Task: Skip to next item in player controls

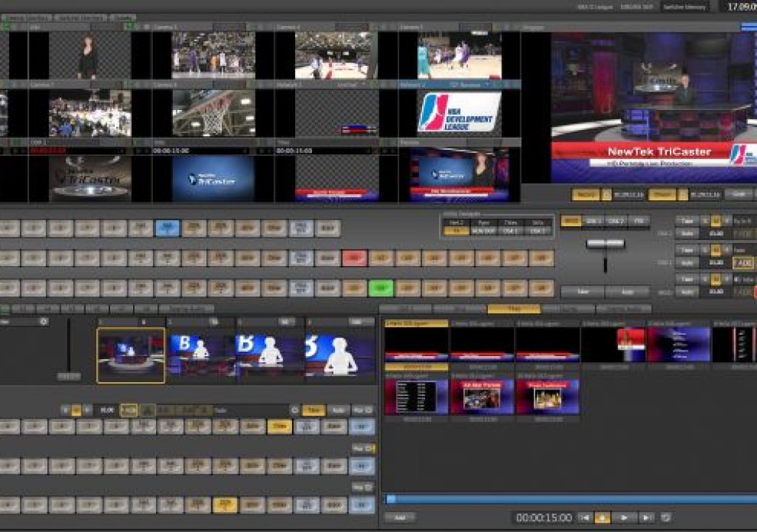Action: coord(645,517)
